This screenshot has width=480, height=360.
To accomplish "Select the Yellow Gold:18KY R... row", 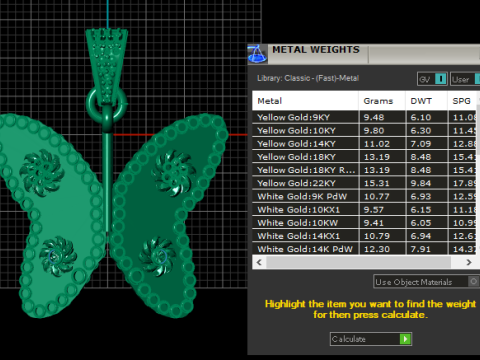I will coord(364,170).
